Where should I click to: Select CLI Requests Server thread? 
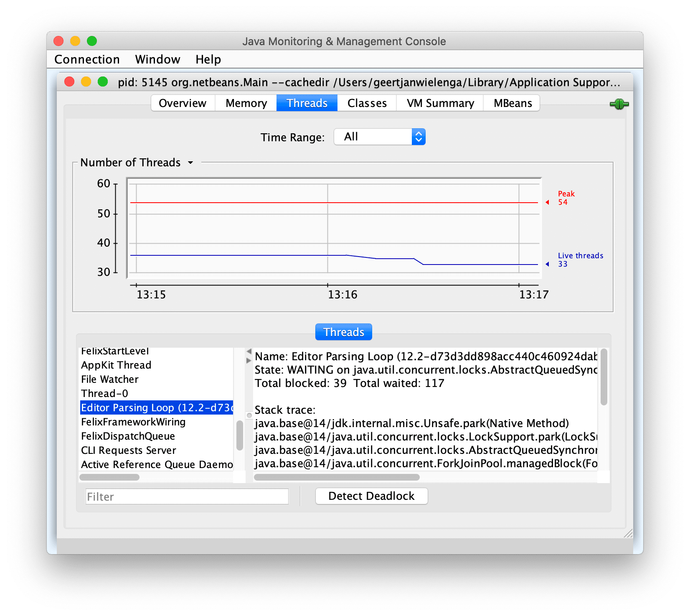click(x=129, y=451)
